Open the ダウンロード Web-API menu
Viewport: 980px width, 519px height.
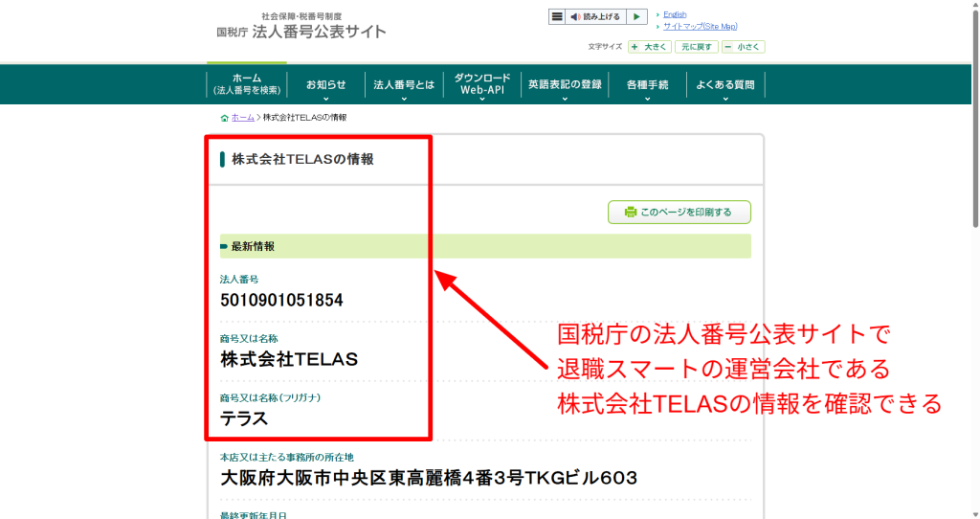[x=482, y=84]
